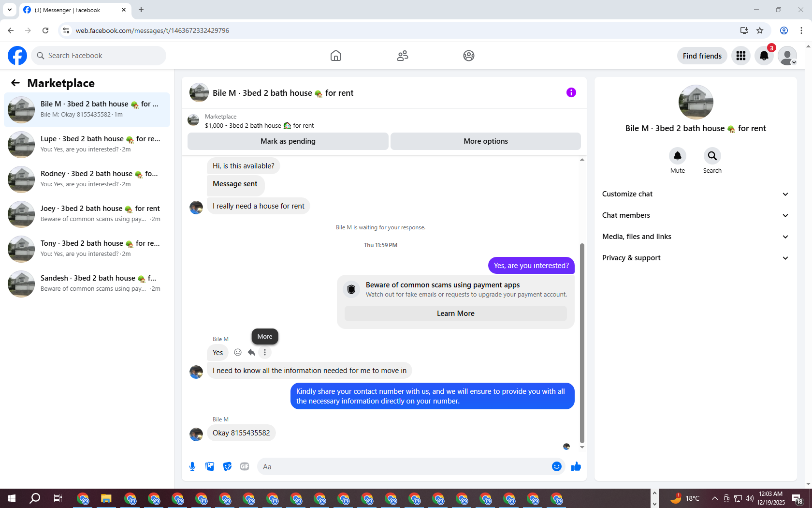
Task: Reply to the 'Yes' message
Action: point(251,352)
